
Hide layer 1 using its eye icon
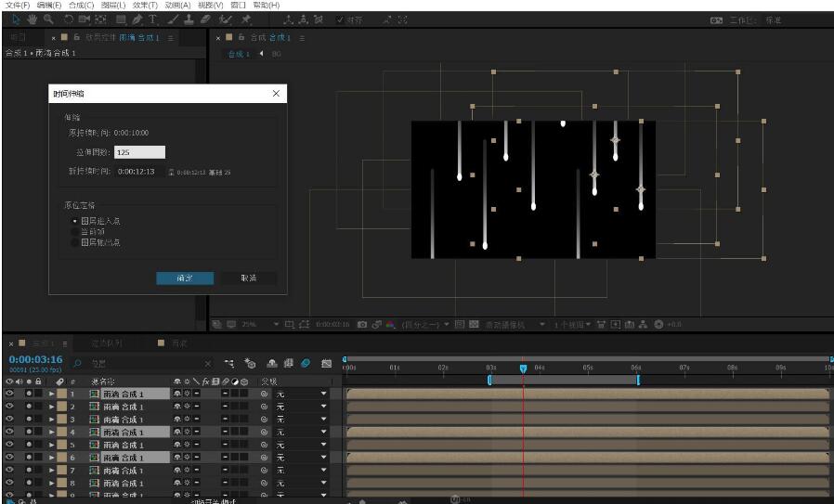click(9, 394)
